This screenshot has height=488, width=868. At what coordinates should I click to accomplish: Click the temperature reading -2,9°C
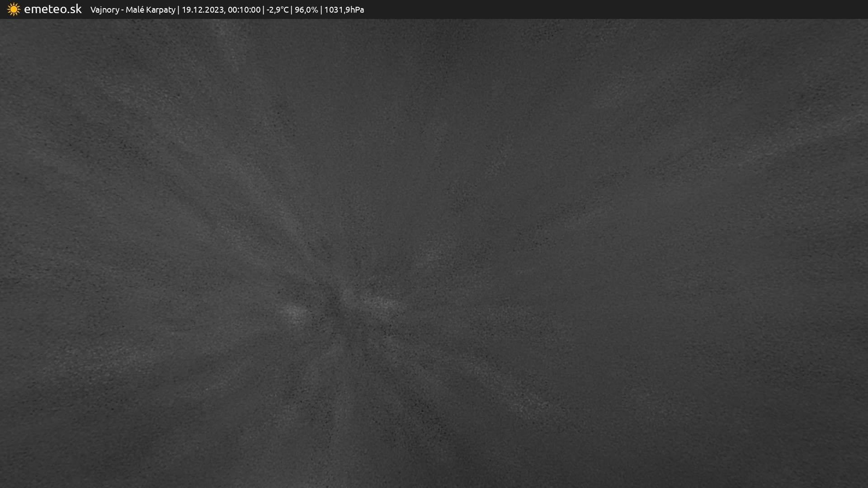[x=277, y=10]
